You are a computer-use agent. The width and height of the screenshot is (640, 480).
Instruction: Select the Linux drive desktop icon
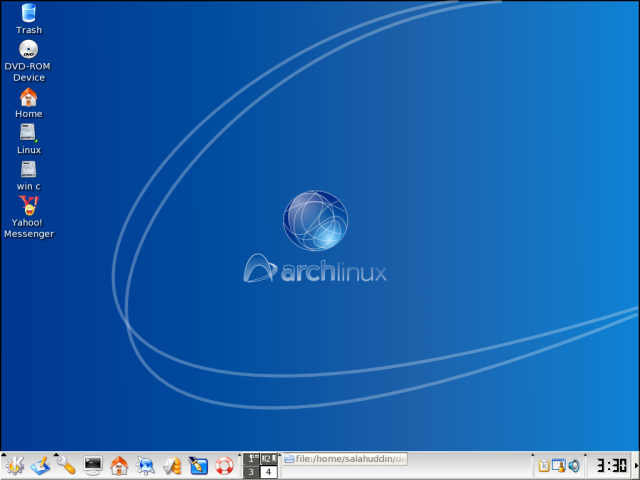coord(29,139)
